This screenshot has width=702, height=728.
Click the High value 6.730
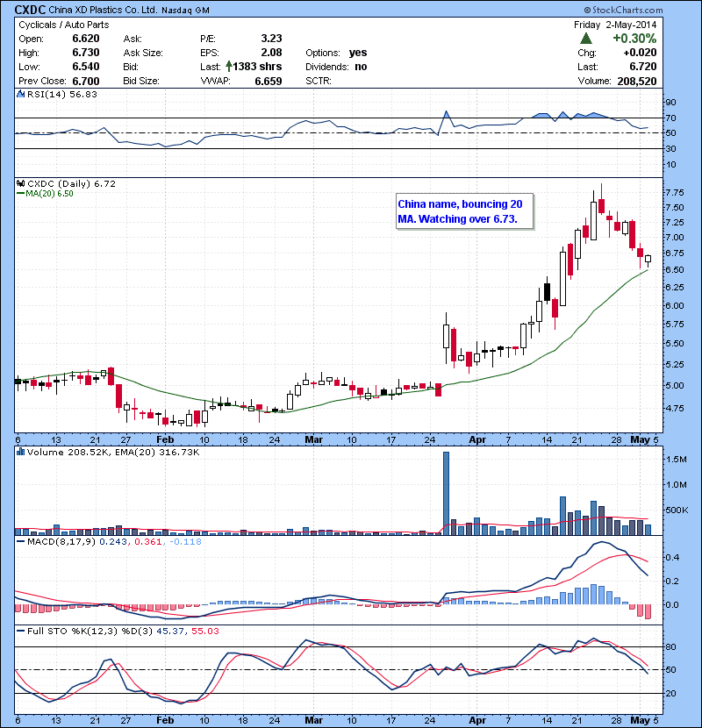pos(86,53)
